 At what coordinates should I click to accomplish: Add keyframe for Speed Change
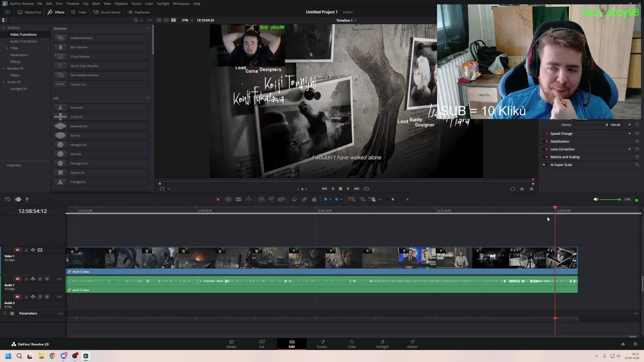point(629,134)
